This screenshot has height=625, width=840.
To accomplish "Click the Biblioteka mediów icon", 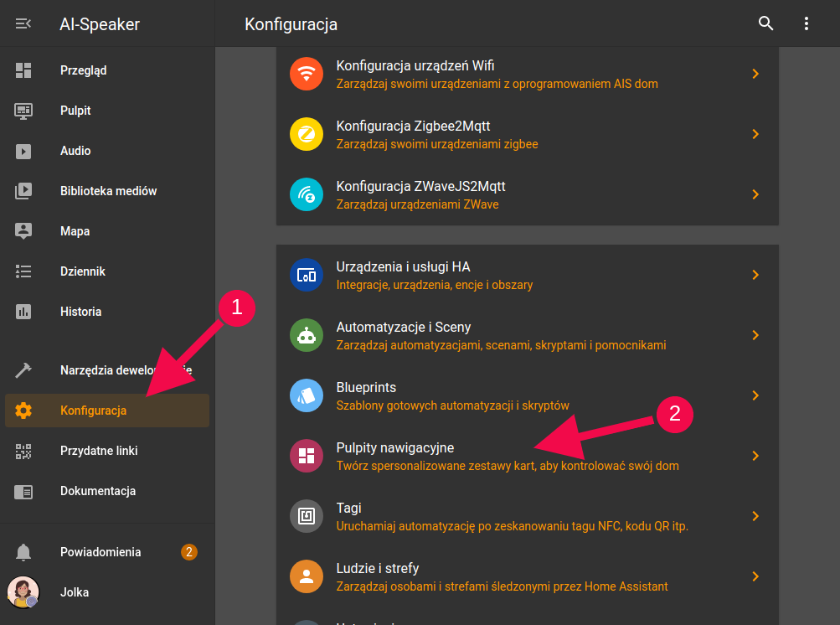I will click(23, 191).
